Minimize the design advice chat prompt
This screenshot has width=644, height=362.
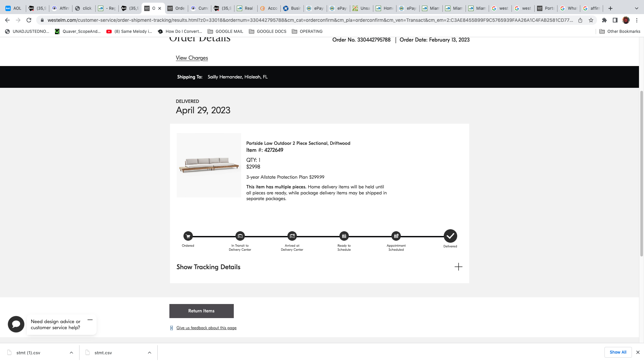click(x=90, y=320)
